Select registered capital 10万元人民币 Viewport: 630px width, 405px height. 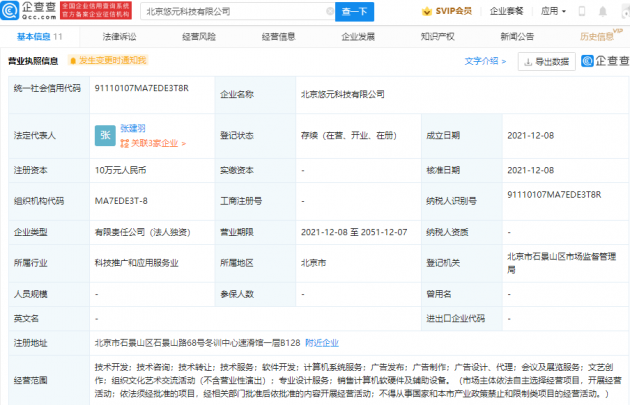coord(120,170)
